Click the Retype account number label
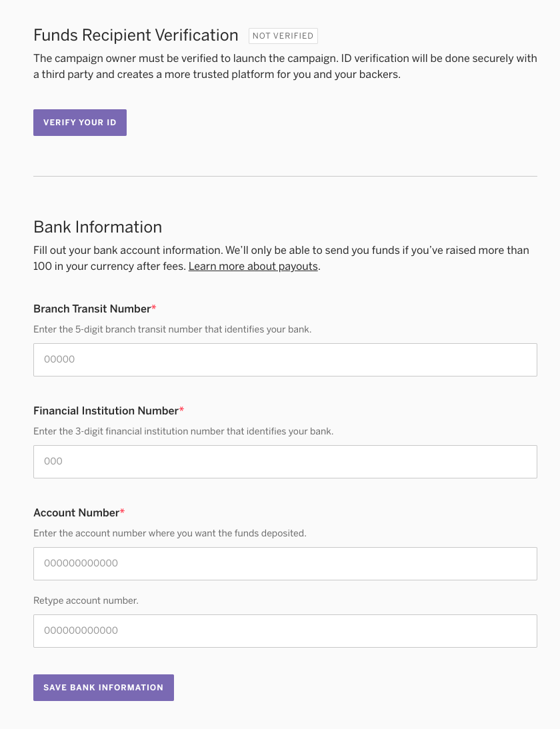 point(86,600)
